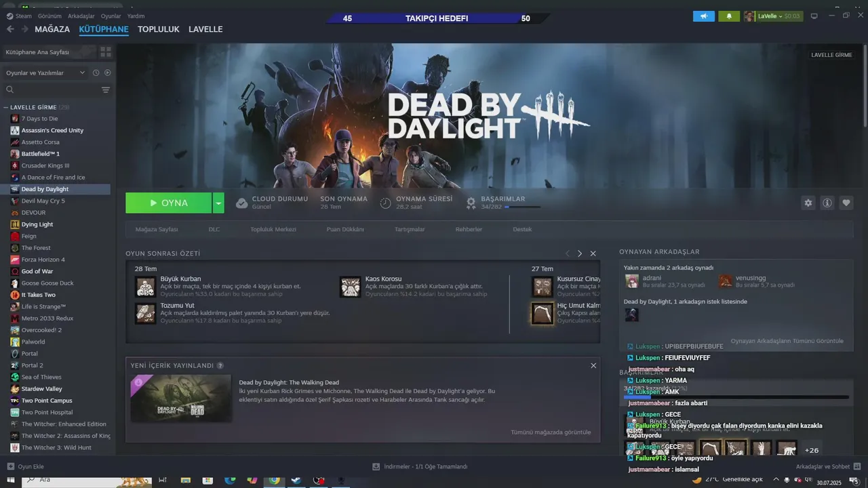This screenshot has width=868, height=488.
Task: Click the green Oyna play button
Action: (169, 203)
